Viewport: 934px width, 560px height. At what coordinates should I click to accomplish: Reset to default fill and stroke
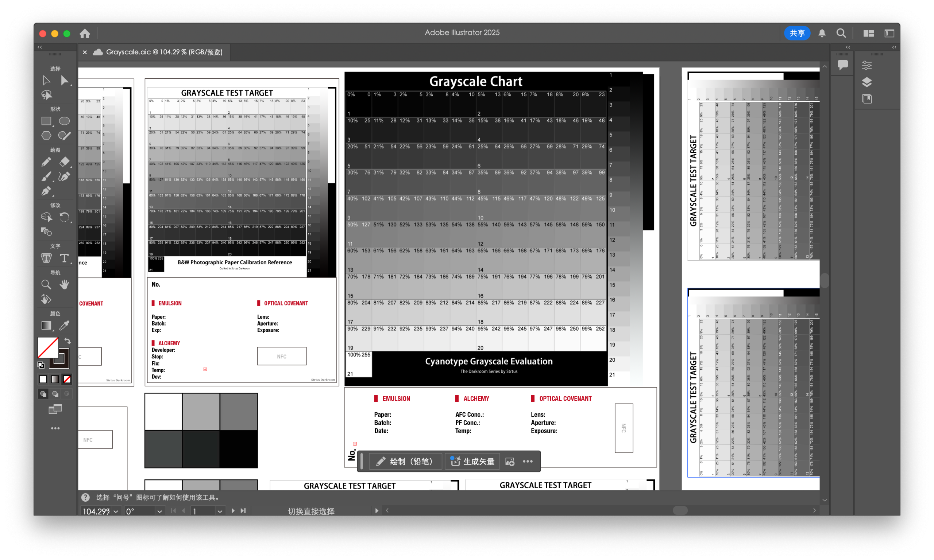point(41,365)
